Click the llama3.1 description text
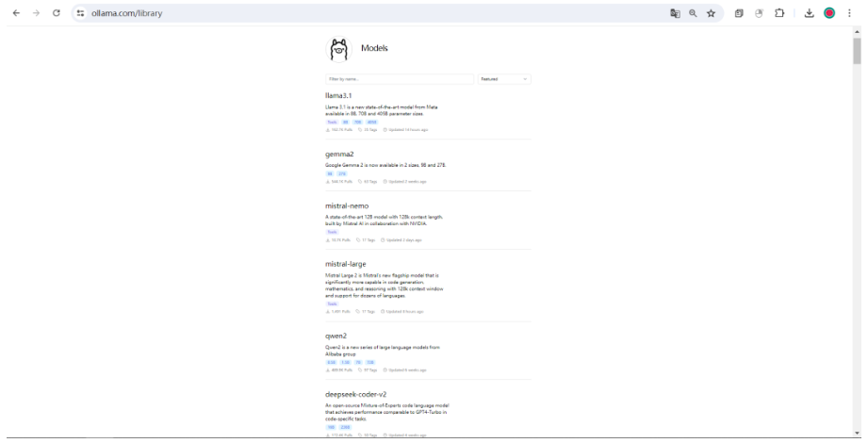The height and width of the screenshot is (443, 868). click(x=382, y=110)
